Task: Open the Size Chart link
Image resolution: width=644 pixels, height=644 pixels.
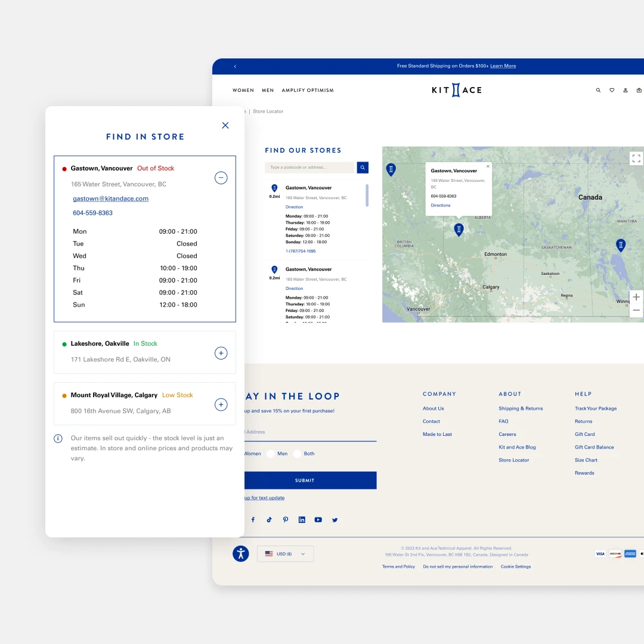Action: (x=586, y=460)
